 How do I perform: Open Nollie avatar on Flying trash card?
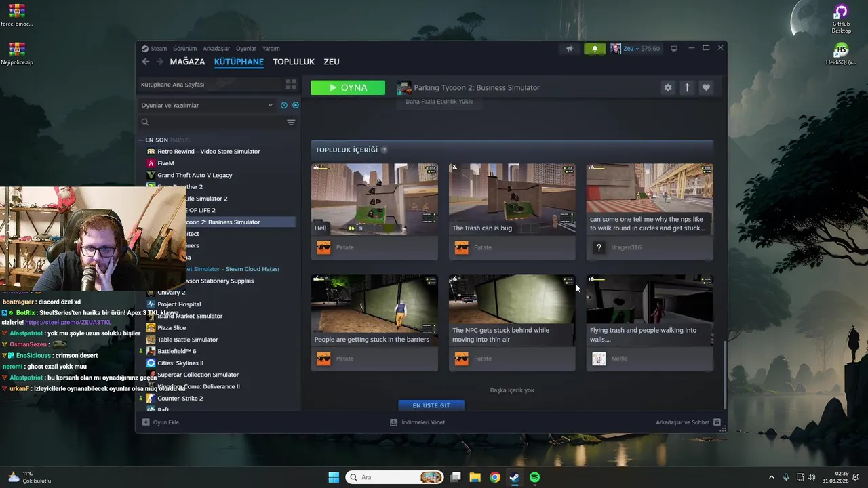click(599, 359)
